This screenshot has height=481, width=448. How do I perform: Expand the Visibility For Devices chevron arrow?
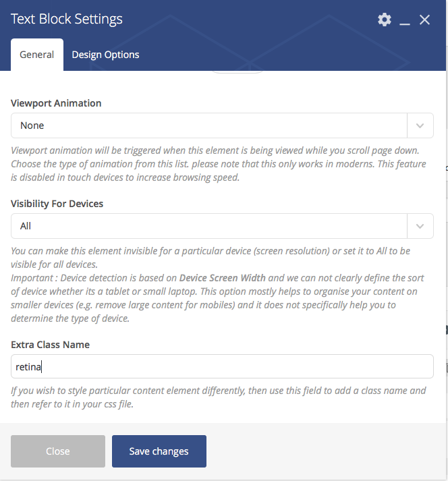[420, 226]
